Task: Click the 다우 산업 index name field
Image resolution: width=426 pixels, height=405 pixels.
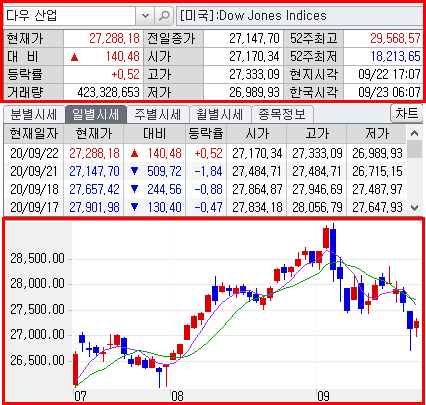Action: coord(70,16)
